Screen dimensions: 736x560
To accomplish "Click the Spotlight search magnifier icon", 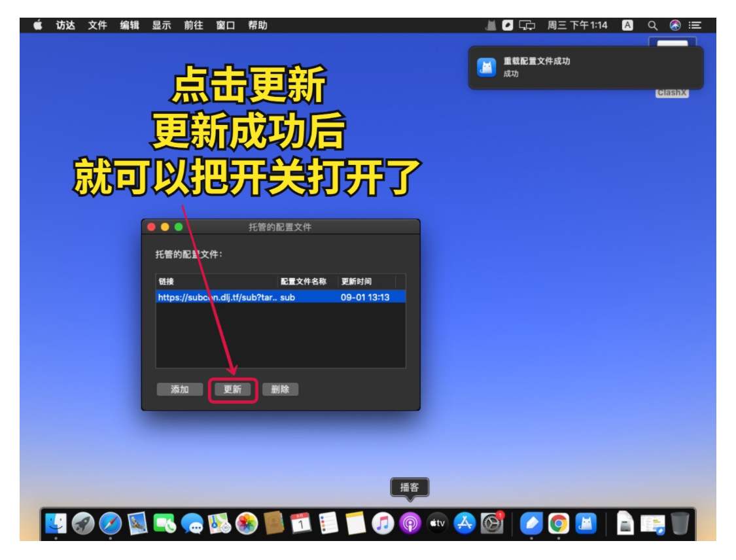I will pos(652,26).
